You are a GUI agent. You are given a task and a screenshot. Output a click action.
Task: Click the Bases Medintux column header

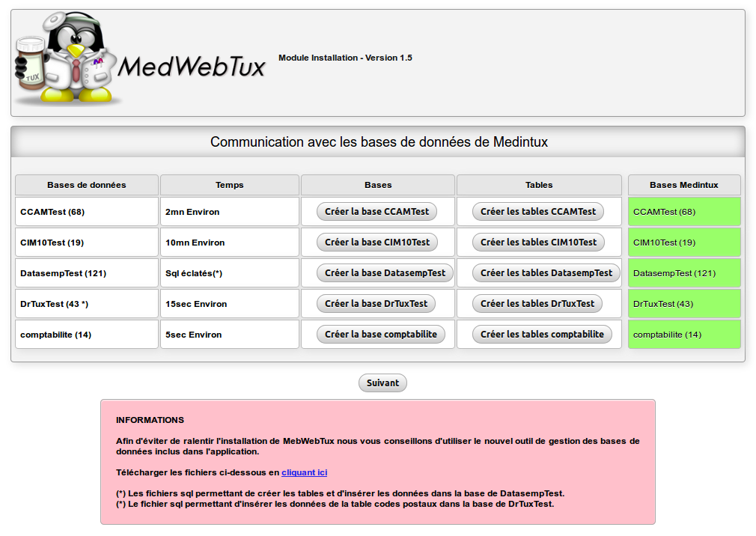tap(683, 185)
